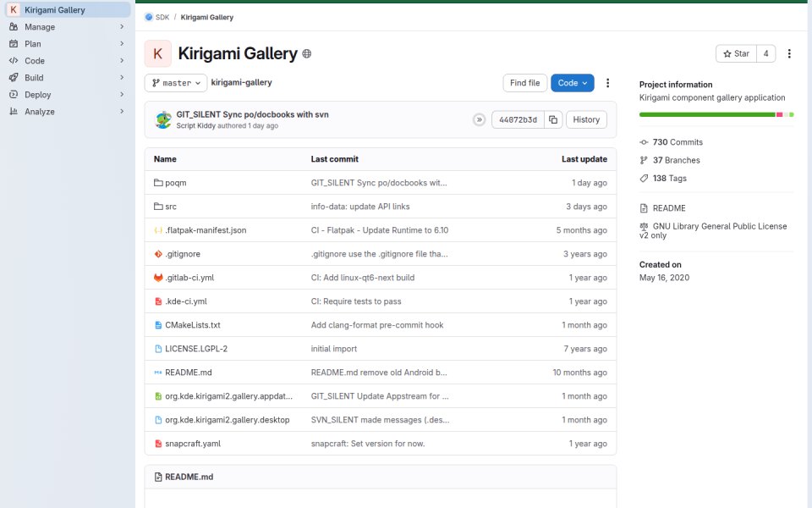
Task: Click the Kirigami Gallery project avatar
Action: tap(158, 53)
